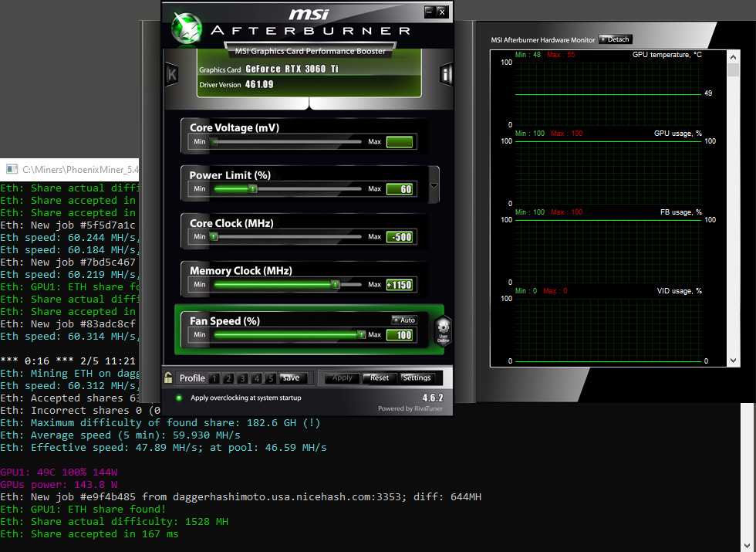This screenshot has height=552, width=756.
Task: Select profile slot 5
Action: pyautogui.click(x=271, y=378)
